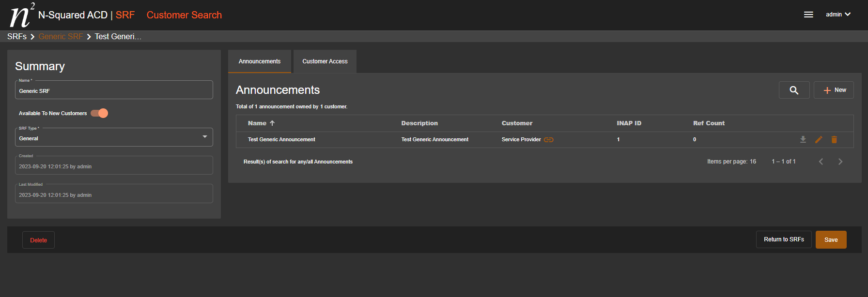Open the SRF Type dropdown
Viewport: 868px width, 297px height.
tap(114, 137)
